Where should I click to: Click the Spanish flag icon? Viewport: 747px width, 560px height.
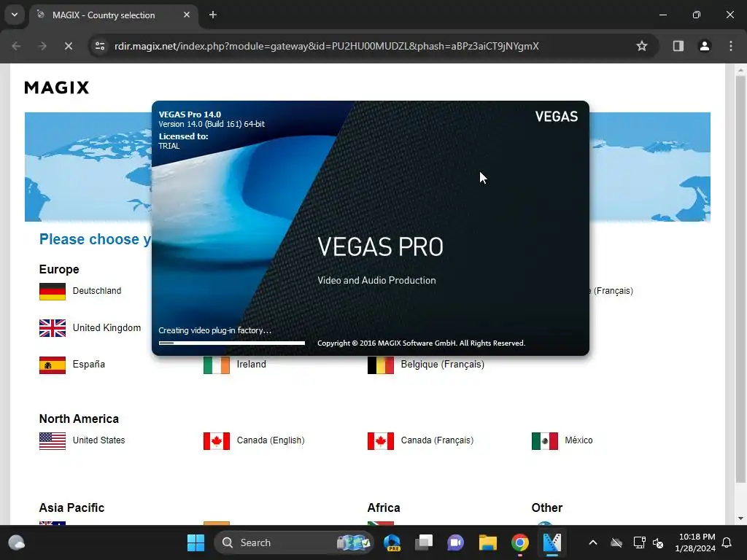[53, 365]
